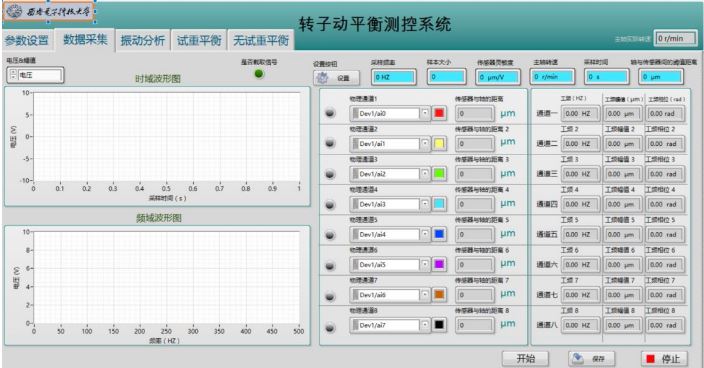Click the red stop button
Image resolution: width=704 pixels, height=368 pixels.
coord(664,359)
